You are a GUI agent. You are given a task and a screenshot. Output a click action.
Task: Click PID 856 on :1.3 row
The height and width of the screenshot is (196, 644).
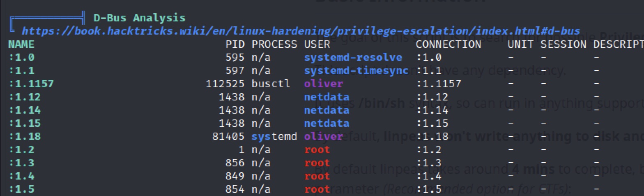point(235,163)
